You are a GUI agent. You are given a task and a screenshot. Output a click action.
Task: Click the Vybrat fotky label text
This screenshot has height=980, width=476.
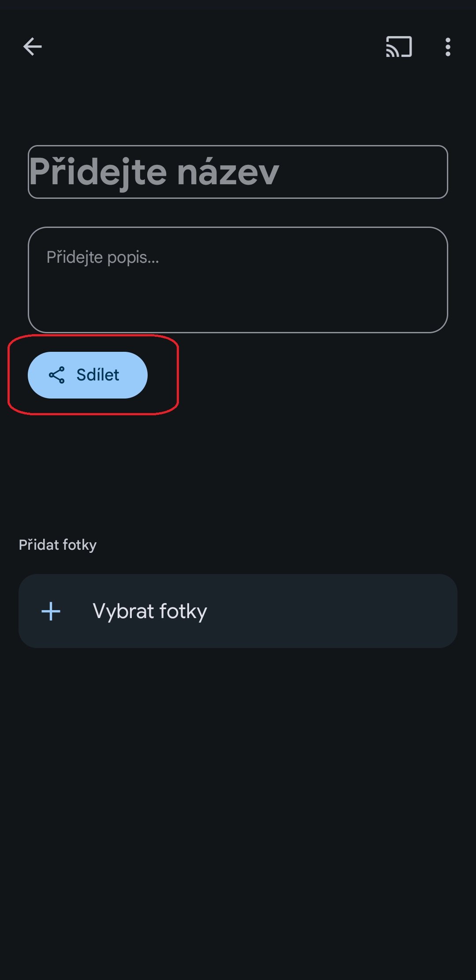click(150, 611)
